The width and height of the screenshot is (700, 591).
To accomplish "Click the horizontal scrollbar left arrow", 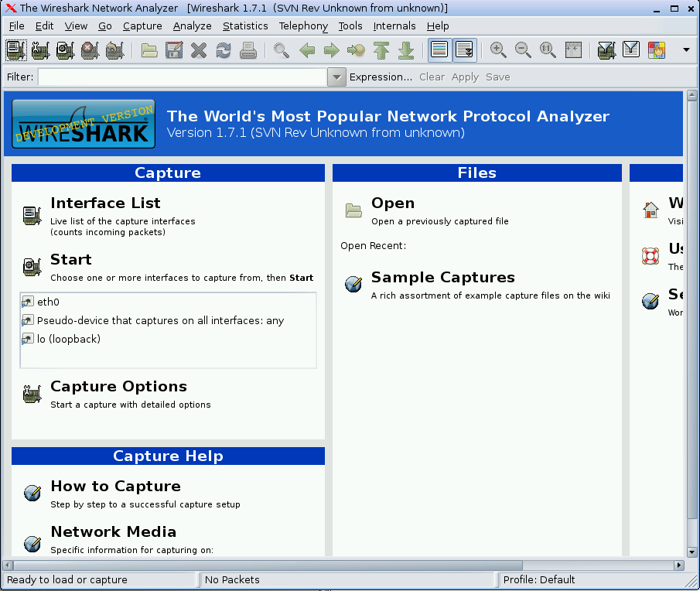I will [x=8, y=565].
